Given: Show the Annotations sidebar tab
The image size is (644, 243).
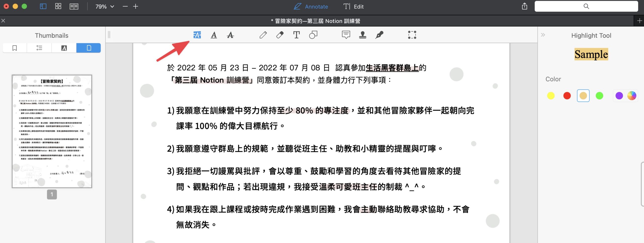Looking at the screenshot, I should pos(64,48).
